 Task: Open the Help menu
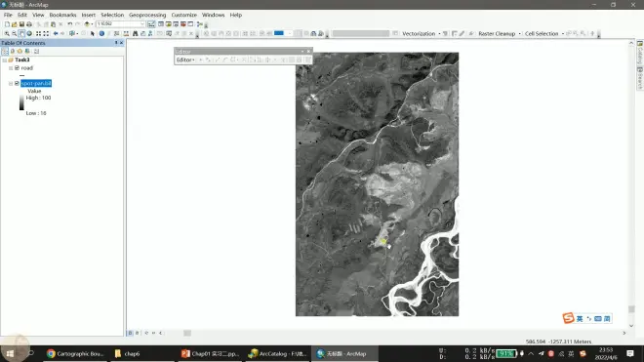point(236,15)
